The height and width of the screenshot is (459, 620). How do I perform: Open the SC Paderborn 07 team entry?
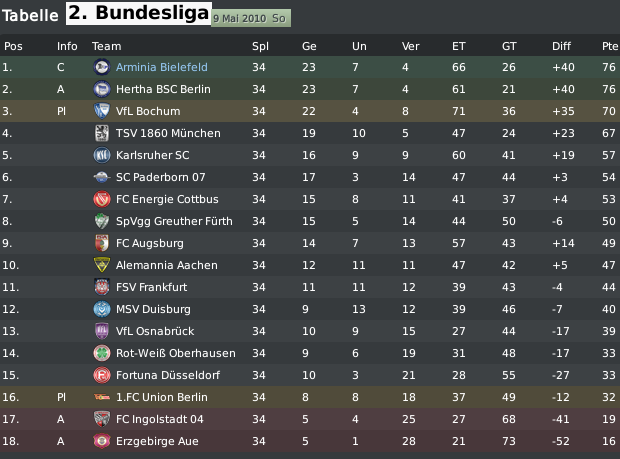tap(161, 177)
